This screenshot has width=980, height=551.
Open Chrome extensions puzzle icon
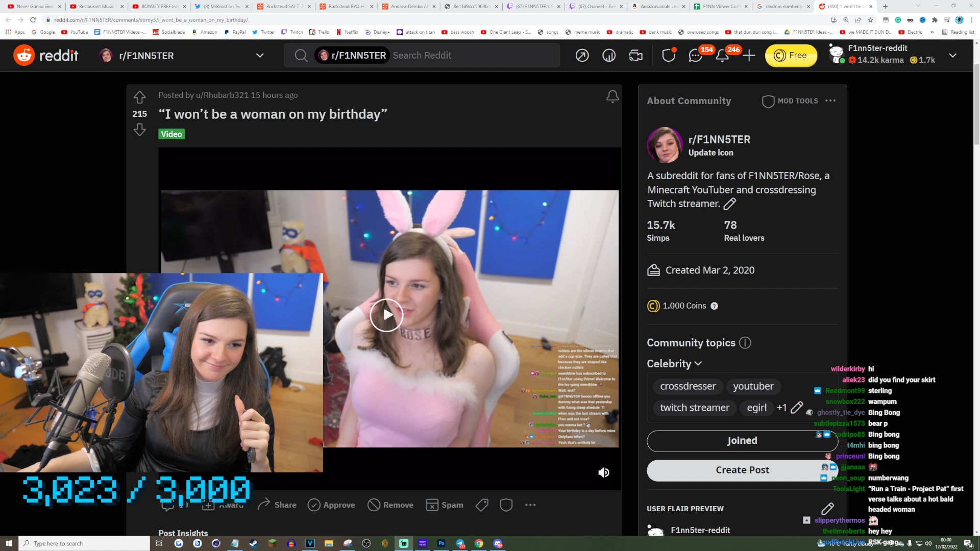935,20
